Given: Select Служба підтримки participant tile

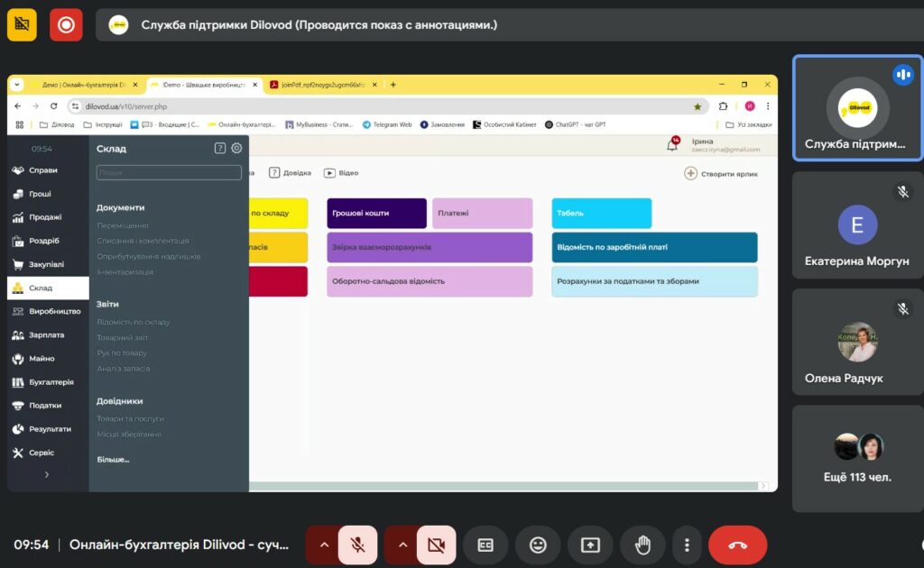Looking at the screenshot, I should 857,107.
